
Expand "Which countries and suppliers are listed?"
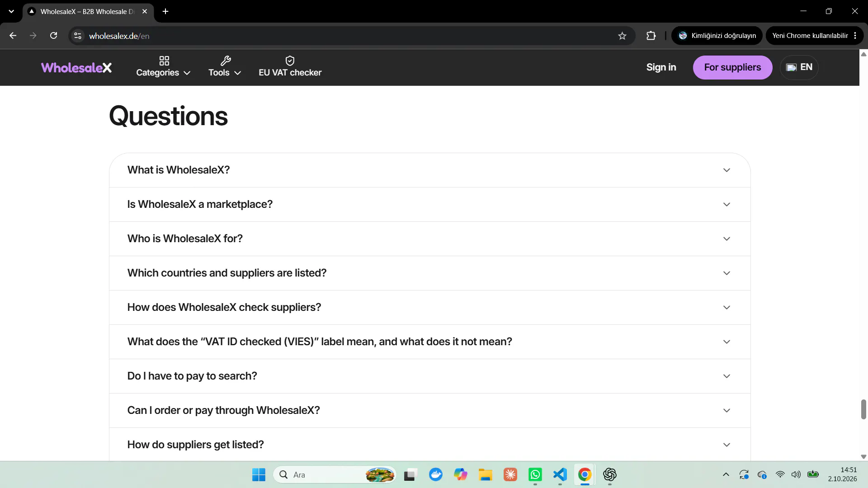click(x=429, y=273)
